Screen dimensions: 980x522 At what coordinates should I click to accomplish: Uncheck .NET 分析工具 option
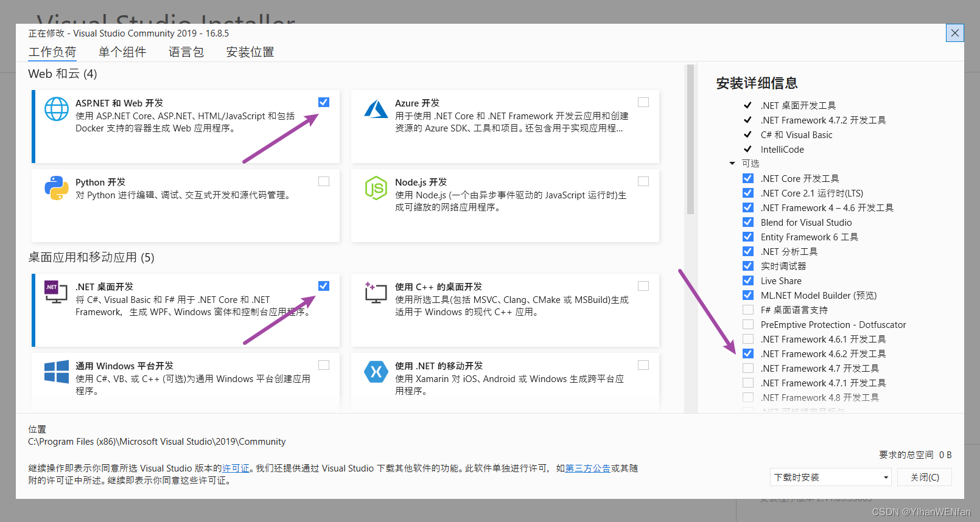pos(748,251)
